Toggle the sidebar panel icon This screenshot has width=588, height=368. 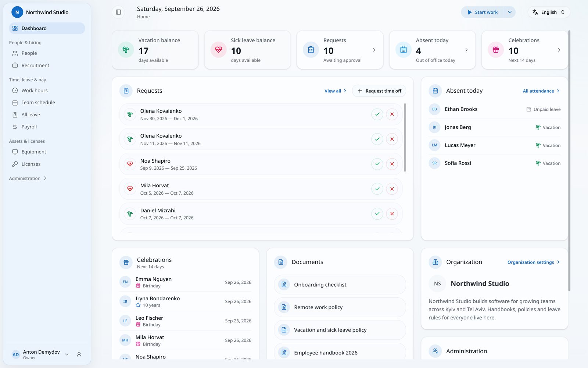point(118,12)
